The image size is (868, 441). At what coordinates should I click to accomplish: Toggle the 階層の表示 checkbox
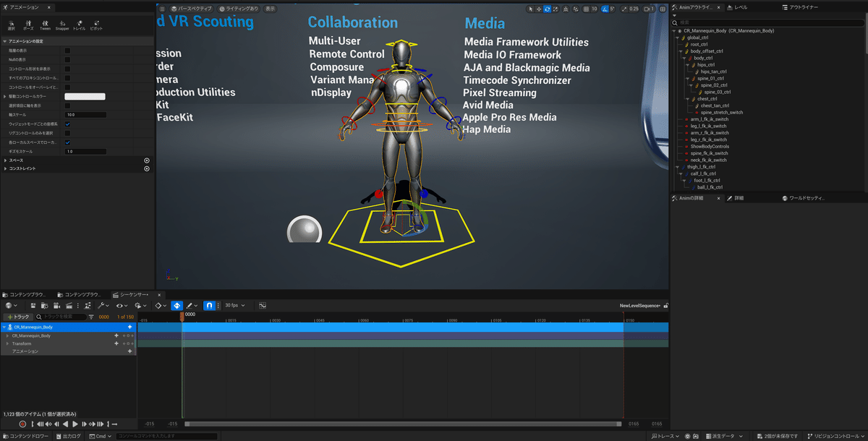pyautogui.click(x=67, y=51)
